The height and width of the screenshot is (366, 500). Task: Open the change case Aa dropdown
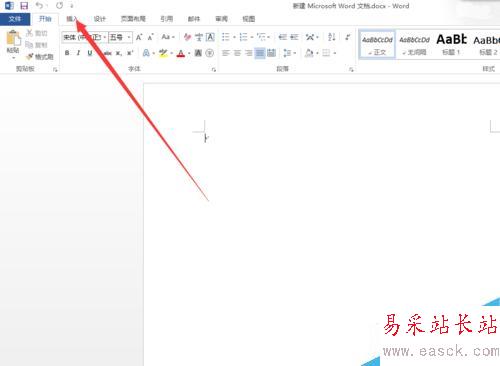(x=168, y=37)
